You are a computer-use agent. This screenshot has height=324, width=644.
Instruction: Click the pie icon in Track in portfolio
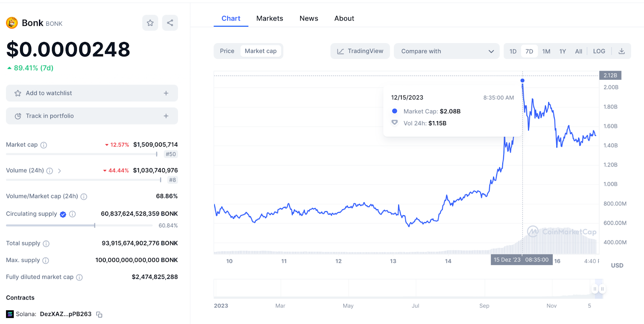[x=18, y=116]
